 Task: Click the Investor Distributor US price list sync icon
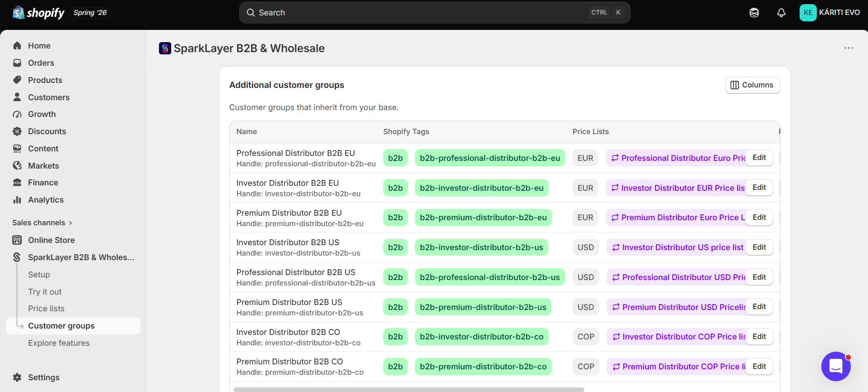tap(616, 247)
